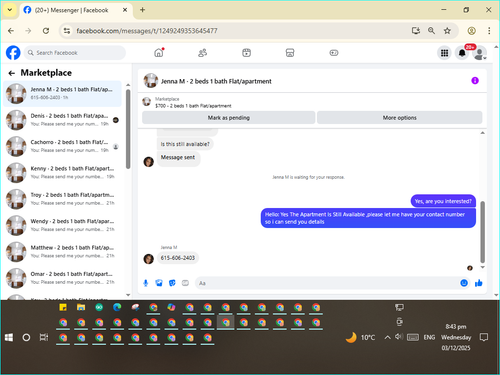The width and height of the screenshot is (500, 375).
Task: Send a thumbs up like
Action: (x=479, y=283)
